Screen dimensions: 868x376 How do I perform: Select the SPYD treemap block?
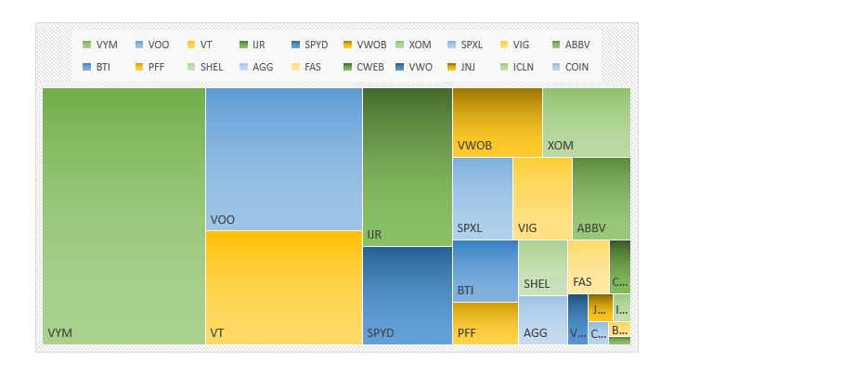pyautogui.click(x=407, y=295)
